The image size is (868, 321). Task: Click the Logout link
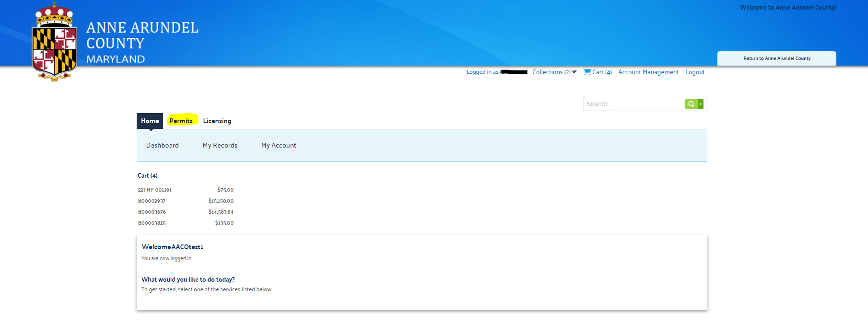694,72
